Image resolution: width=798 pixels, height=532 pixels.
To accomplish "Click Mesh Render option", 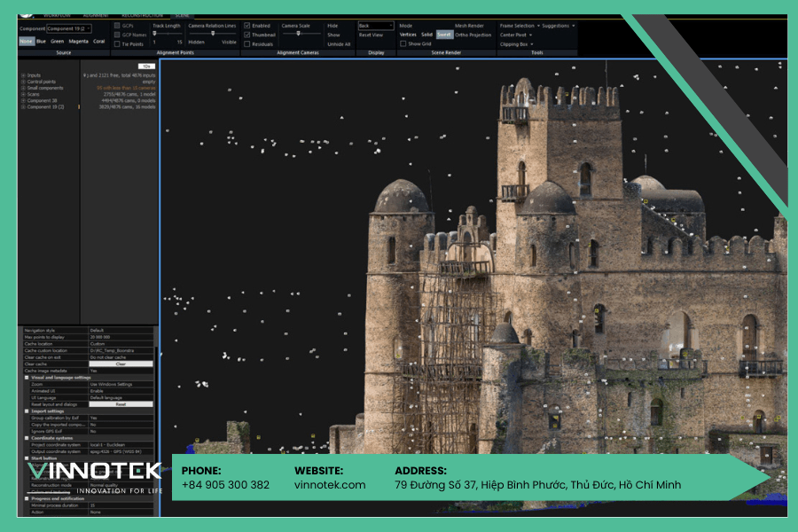I will (469, 26).
